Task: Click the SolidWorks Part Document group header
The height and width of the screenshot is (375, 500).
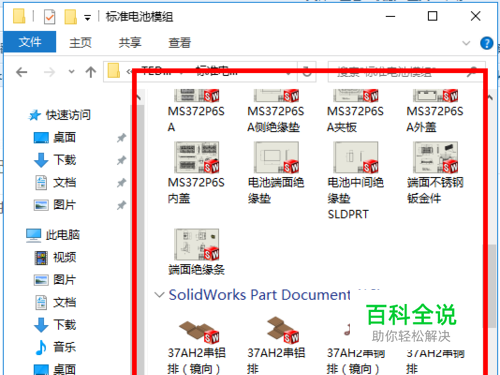Action: click(259, 295)
